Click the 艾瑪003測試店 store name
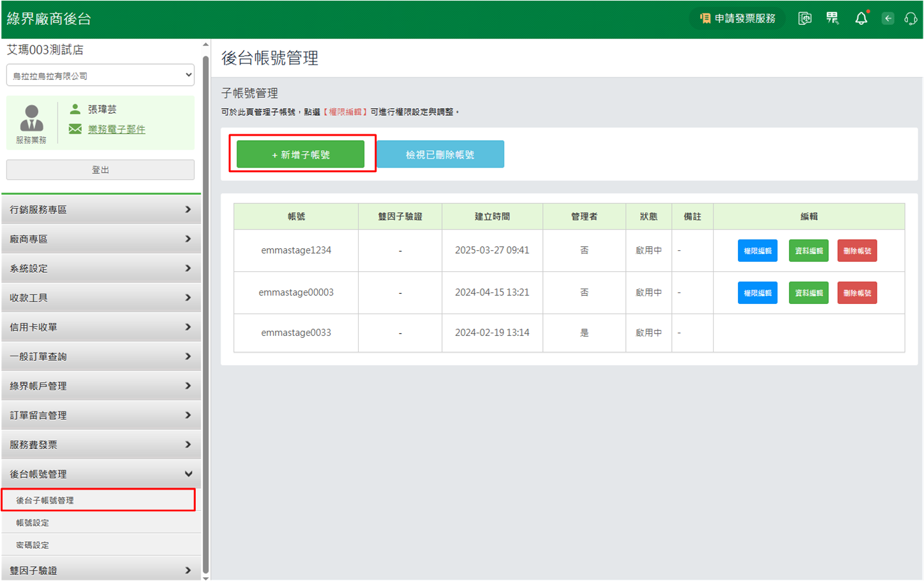Viewport: 924px width, 581px height. pos(45,50)
